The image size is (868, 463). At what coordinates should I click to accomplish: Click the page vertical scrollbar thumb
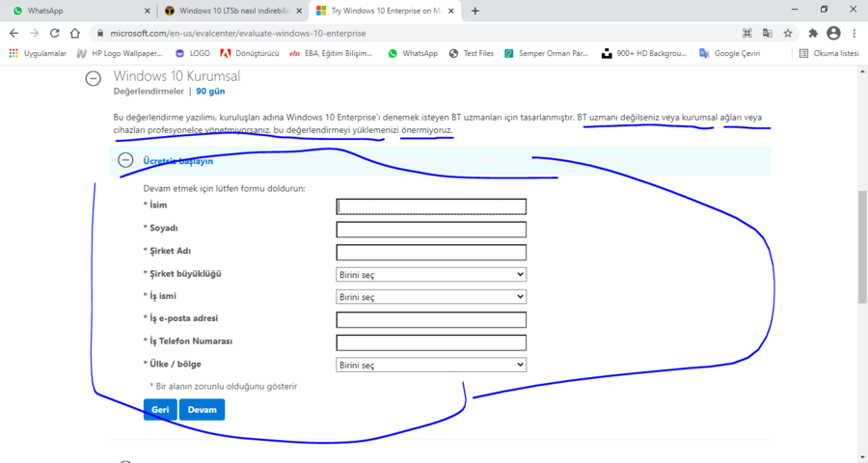pyautogui.click(x=862, y=247)
